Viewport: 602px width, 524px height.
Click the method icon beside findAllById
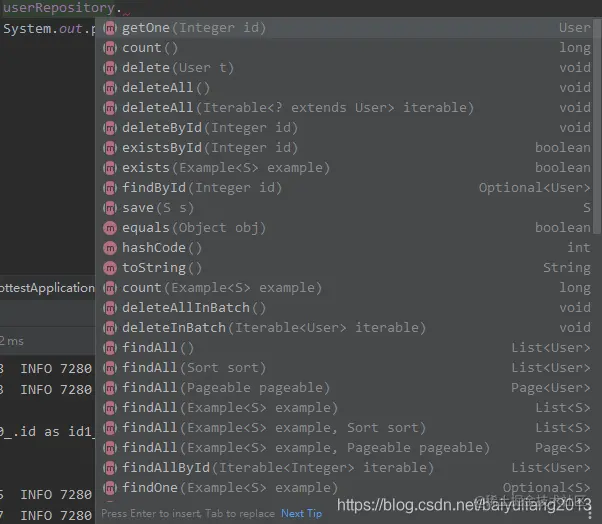click(110, 468)
